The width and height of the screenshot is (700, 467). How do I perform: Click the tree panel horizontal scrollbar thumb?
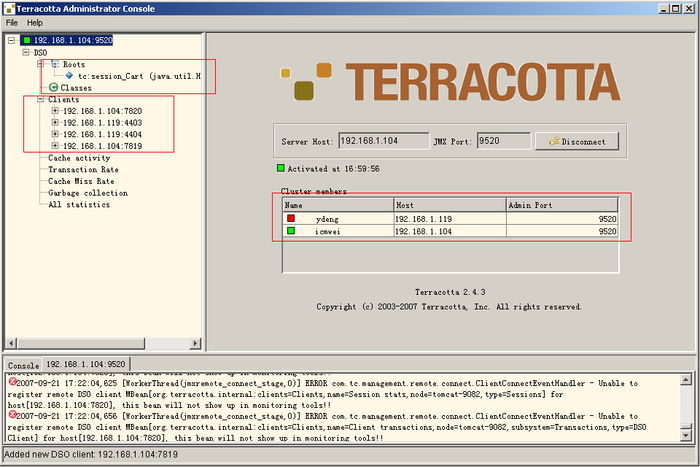pyautogui.click(x=81, y=343)
